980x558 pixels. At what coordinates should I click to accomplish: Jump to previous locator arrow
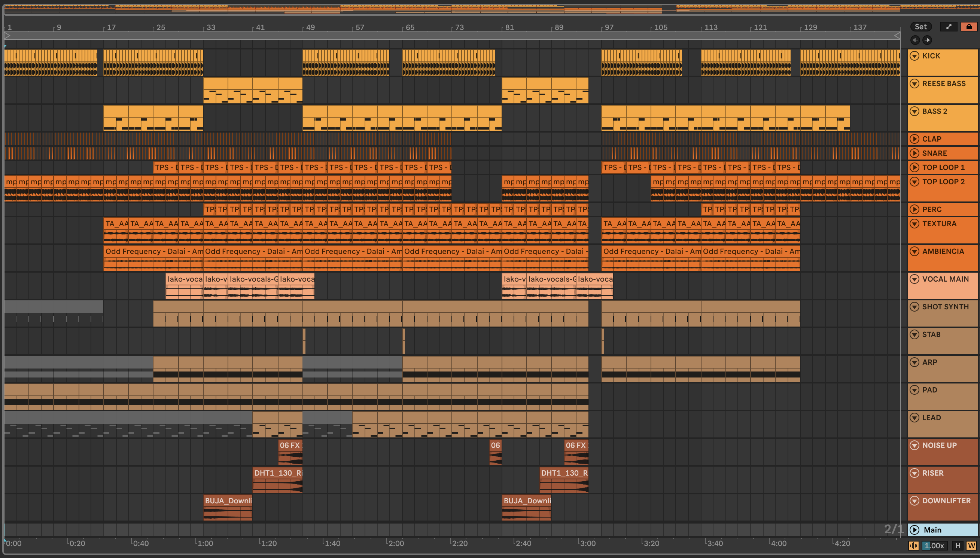coord(915,40)
